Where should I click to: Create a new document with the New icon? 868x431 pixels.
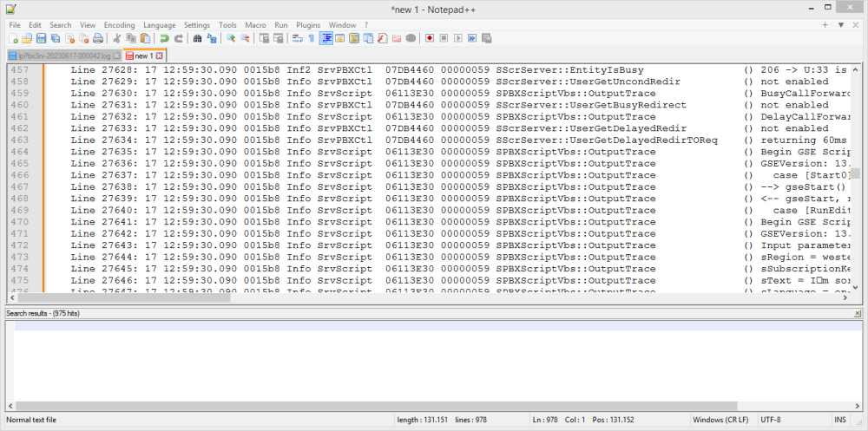tap(13, 38)
